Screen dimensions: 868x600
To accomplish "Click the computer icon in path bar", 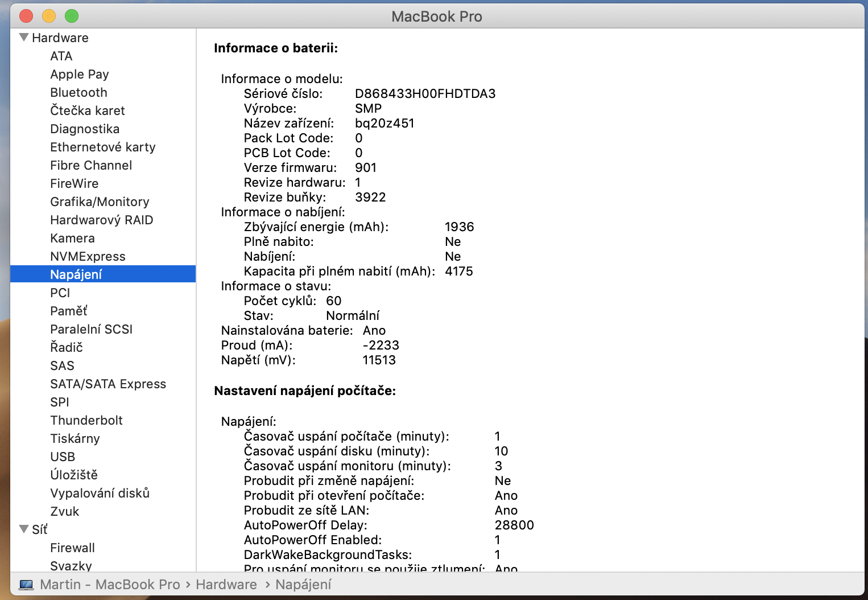I will click(26, 585).
